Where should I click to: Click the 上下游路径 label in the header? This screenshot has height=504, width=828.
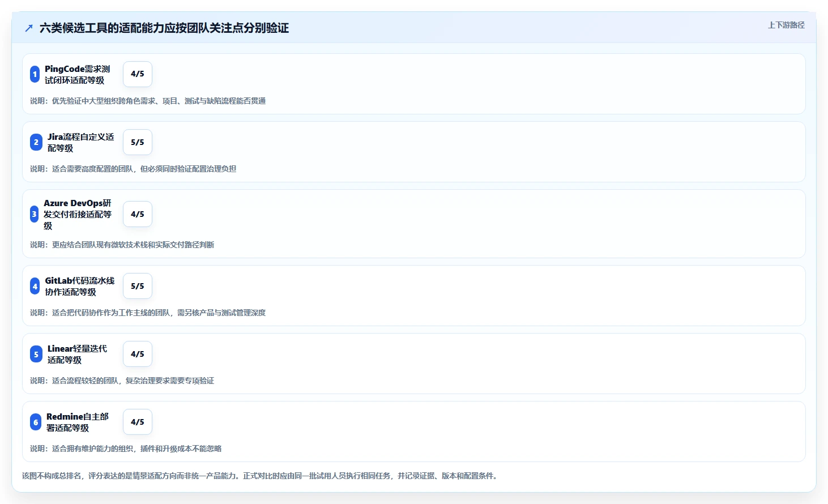[x=786, y=25]
